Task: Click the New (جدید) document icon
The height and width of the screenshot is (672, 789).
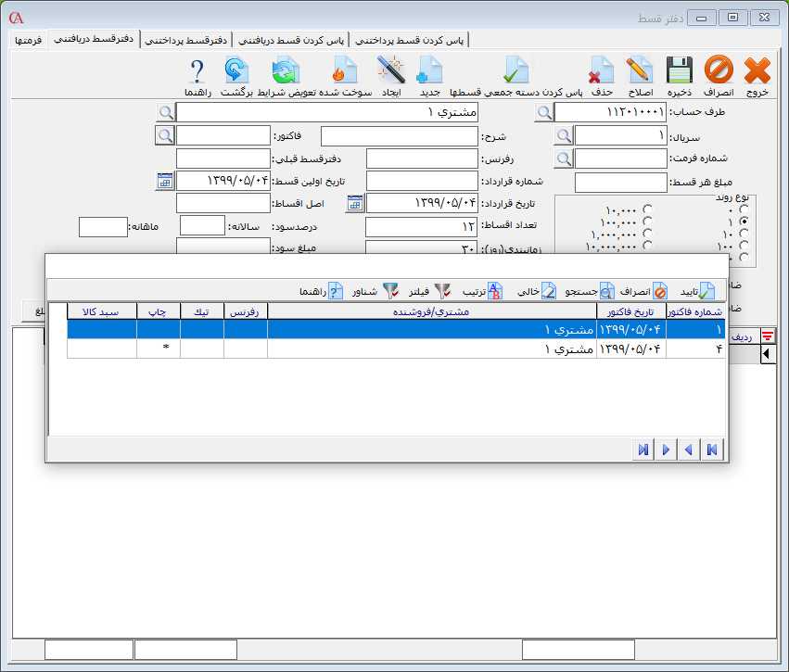Action: (x=430, y=70)
